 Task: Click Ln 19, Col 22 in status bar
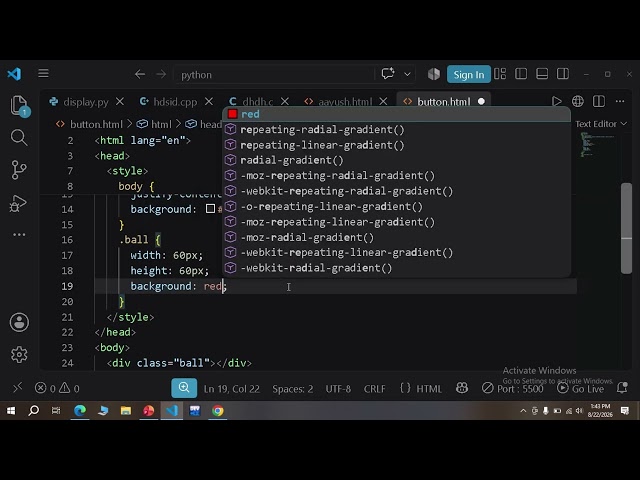[x=231, y=389]
